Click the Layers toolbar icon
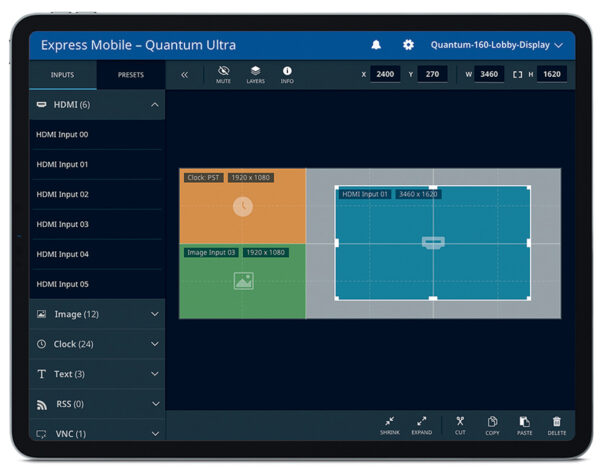The width and height of the screenshot is (605, 471). [256, 74]
